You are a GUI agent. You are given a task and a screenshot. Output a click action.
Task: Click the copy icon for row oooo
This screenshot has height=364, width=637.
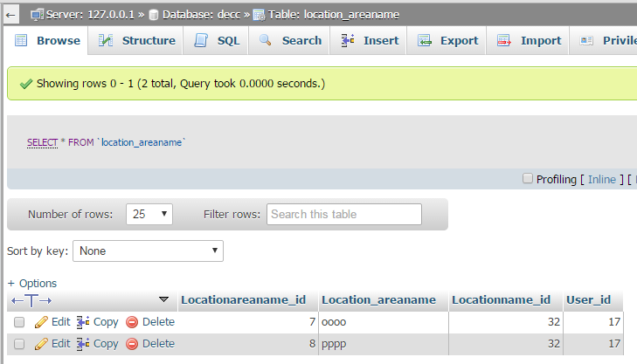[x=83, y=322]
